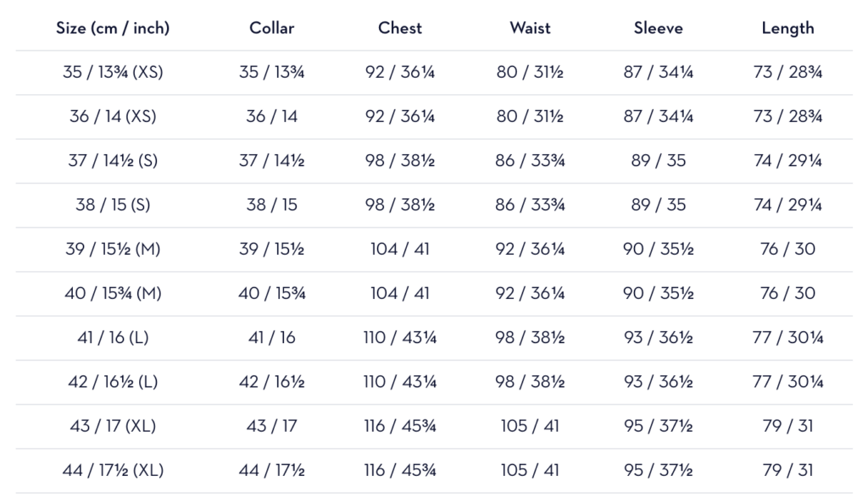Click the Sleeve column header
Viewport: 868px width, 498px height.
(659, 28)
